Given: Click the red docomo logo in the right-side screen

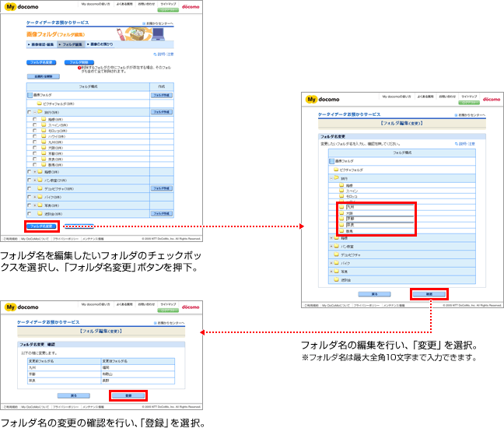Looking at the screenshot, I should [x=492, y=99].
